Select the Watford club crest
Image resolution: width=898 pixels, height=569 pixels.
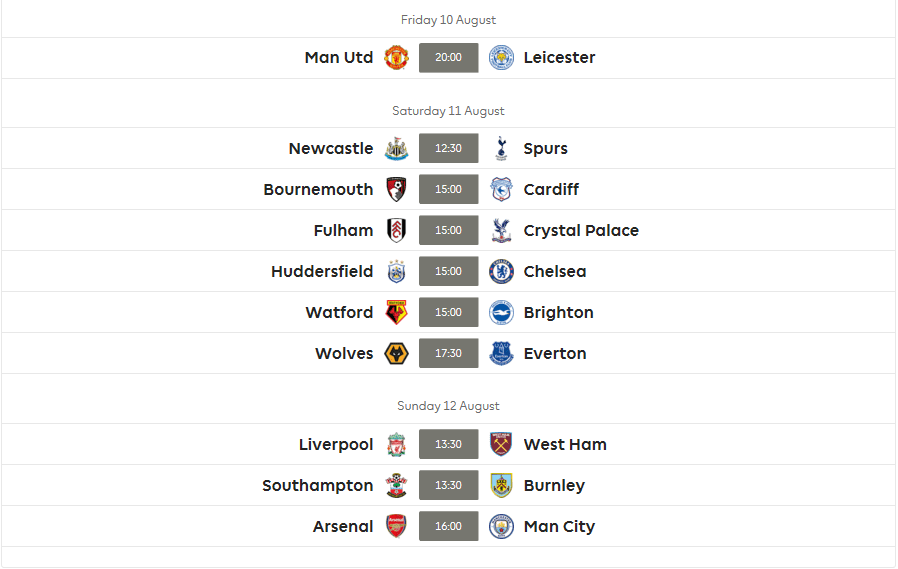(x=396, y=313)
